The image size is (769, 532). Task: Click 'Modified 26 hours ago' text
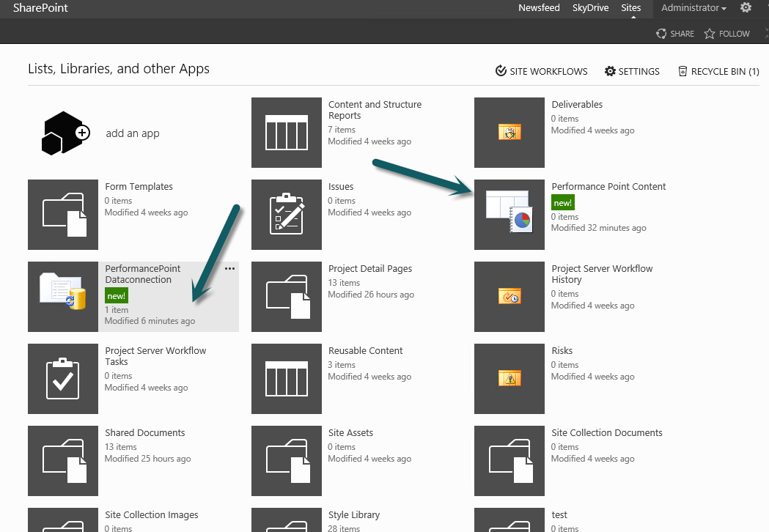click(371, 294)
